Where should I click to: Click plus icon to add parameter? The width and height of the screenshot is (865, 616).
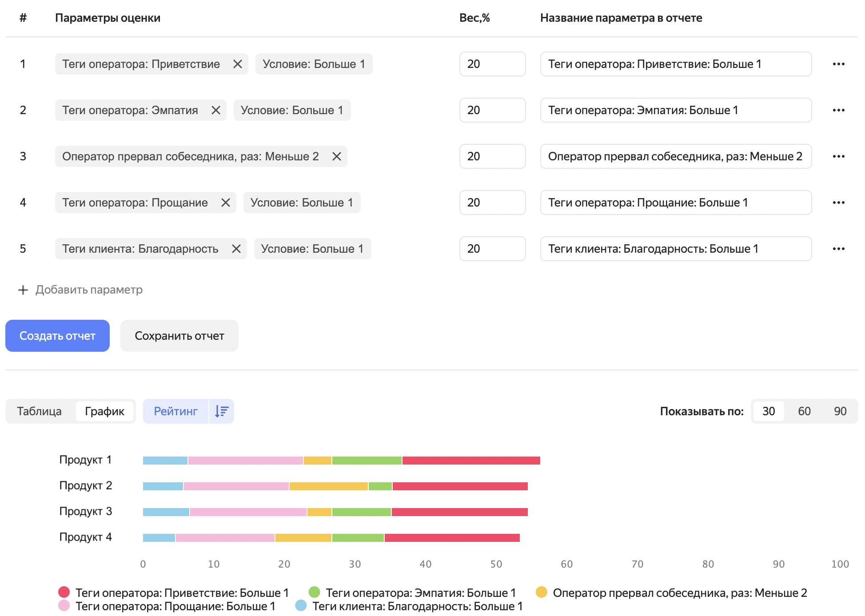click(x=23, y=290)
